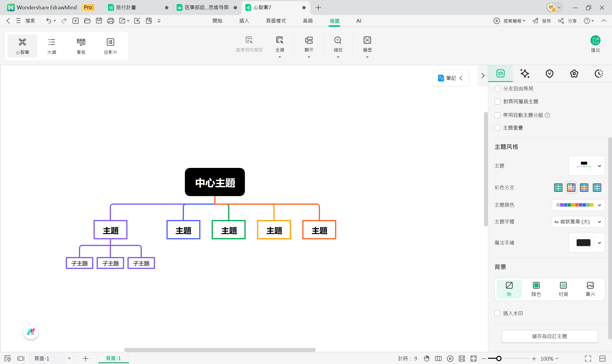Switch to the 高級 ribbon tab
612x364 pixels.
click(308, 21)
